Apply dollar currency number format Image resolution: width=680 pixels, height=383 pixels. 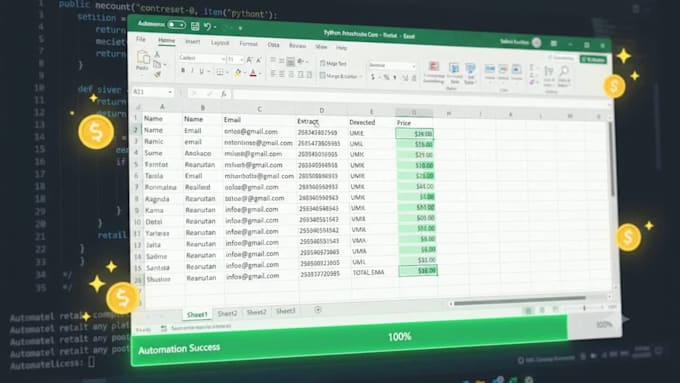coord(373,77)
